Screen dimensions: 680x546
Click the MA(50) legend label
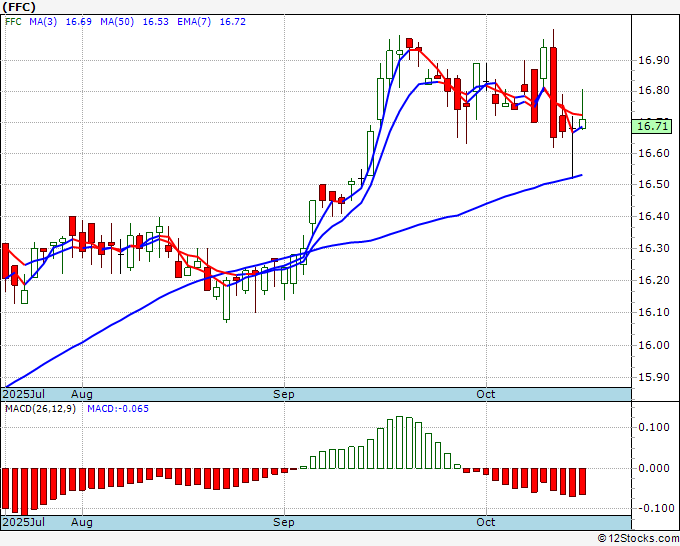117,22
